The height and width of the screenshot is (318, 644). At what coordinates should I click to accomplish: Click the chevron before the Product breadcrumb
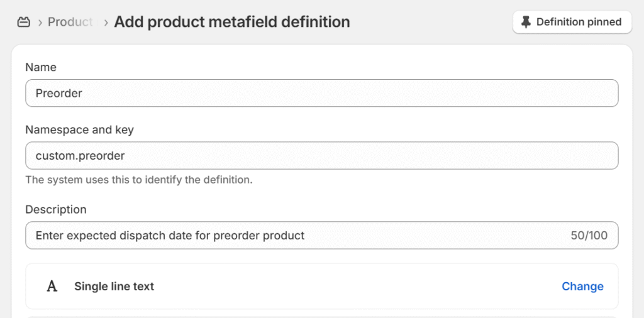40,22
